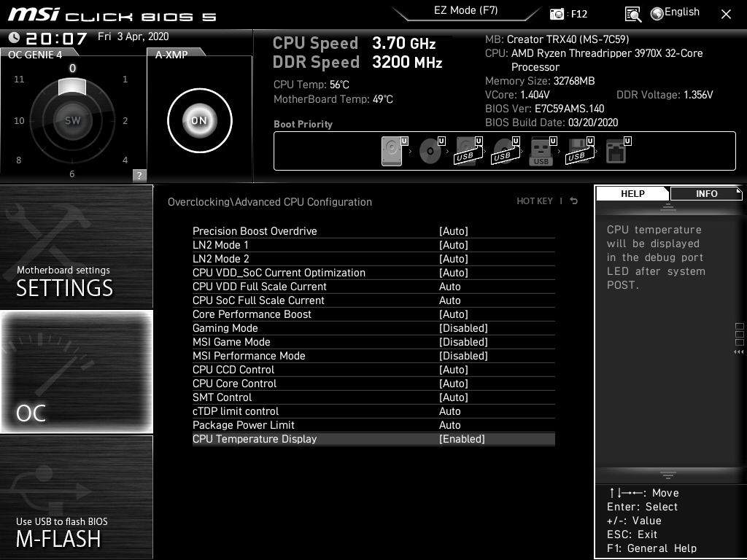This screenshot has width=747, height=560.
Task: Open Core Performance Boost [Auto] value
Action: coord(454,314)
